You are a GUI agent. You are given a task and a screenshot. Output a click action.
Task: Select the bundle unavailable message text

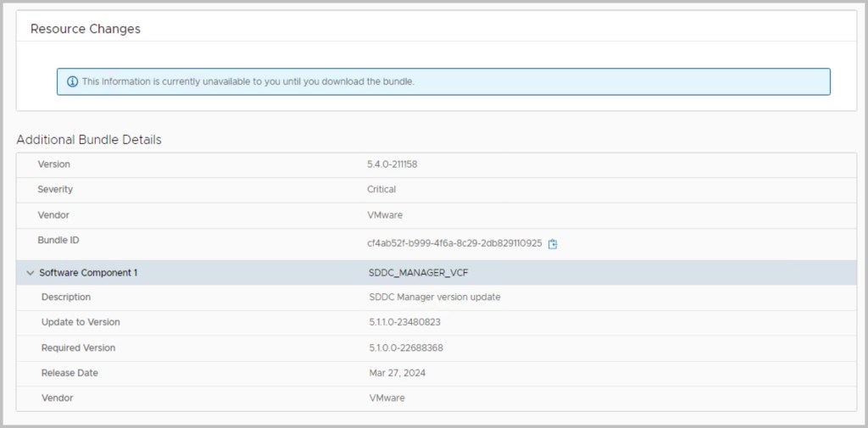point(248,81)
